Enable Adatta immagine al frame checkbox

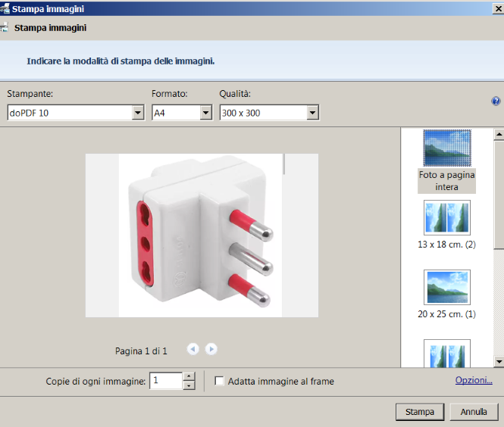[219, 381]
